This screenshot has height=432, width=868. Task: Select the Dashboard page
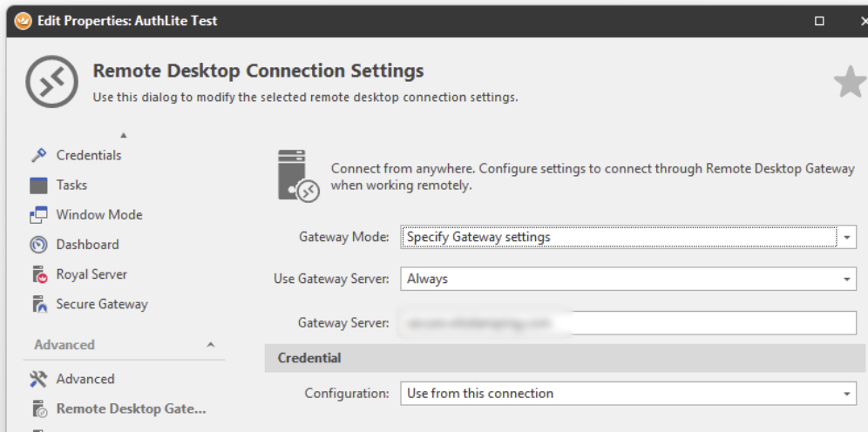87,245
